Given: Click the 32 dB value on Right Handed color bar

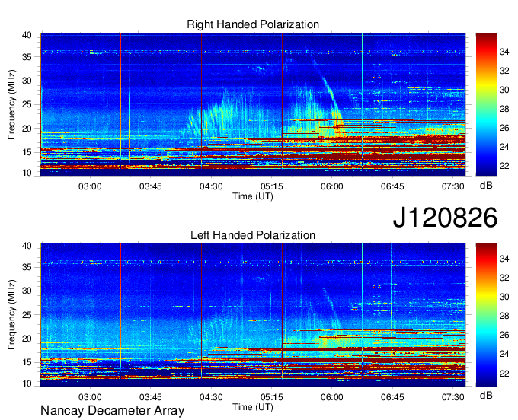Looking at the screenshot, I should [504, 71].
